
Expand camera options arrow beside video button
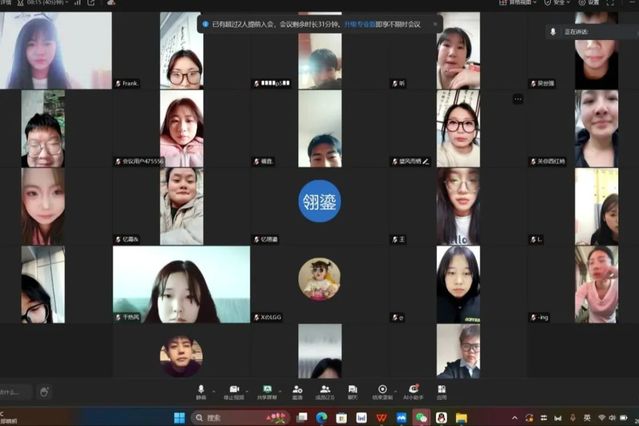pyautogui.click(x=247, y=391)
